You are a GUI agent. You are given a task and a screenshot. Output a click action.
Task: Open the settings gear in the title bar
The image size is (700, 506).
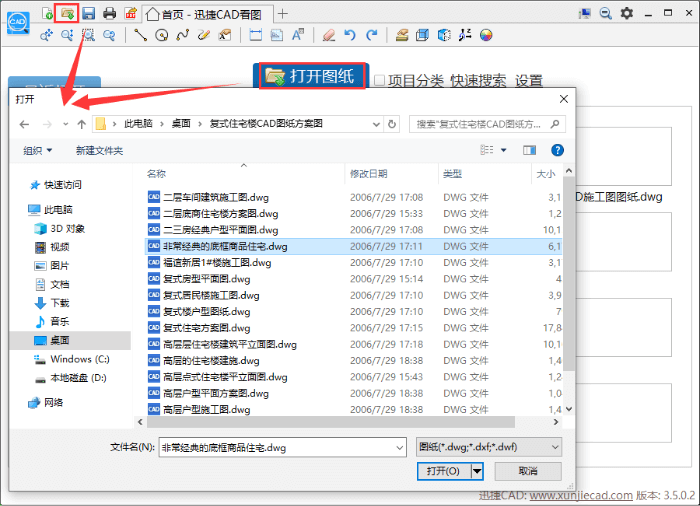point(627,13)
